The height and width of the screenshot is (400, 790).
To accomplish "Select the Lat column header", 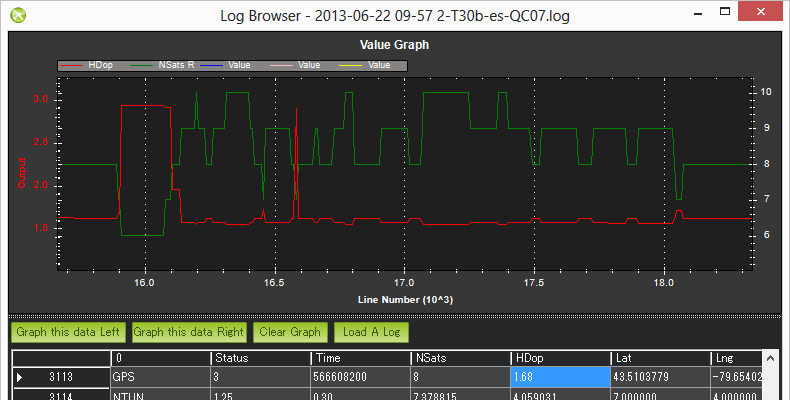I will tap(660, 357).
